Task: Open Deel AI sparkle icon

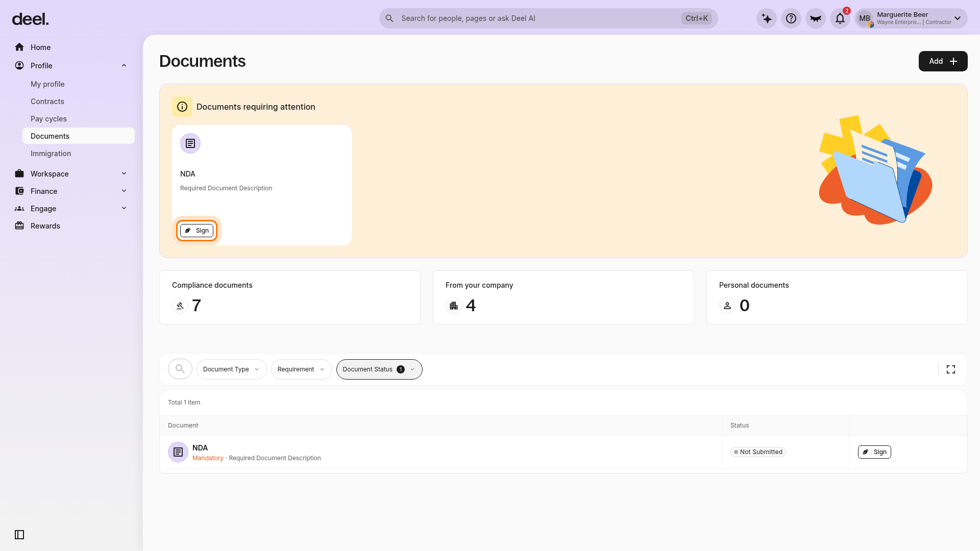Action: 767,18
